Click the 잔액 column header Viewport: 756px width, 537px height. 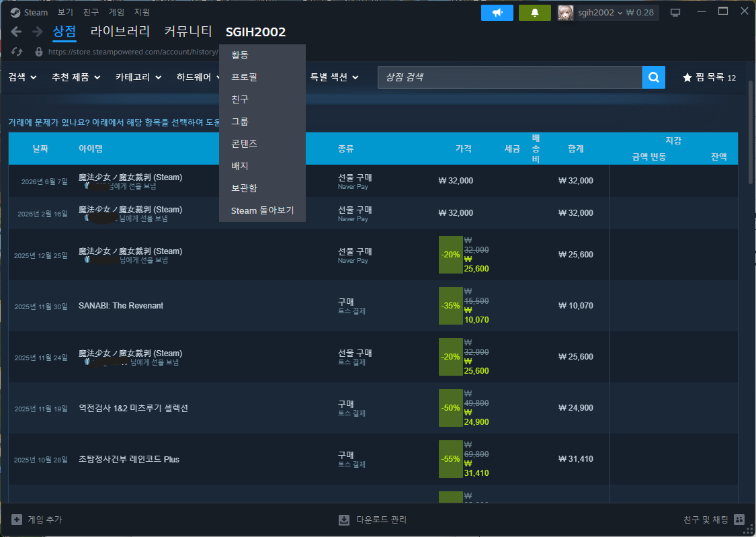click(x=718, y=157)
